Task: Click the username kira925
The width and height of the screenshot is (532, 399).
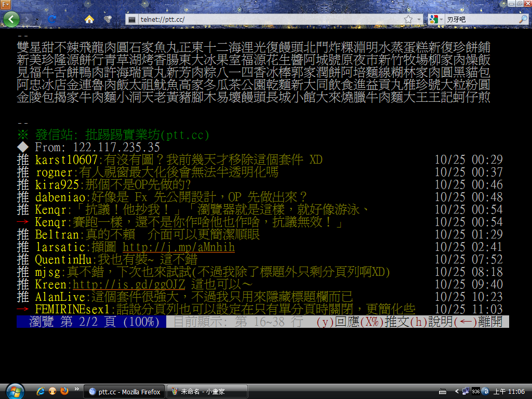Action: [x=57, y=185]
